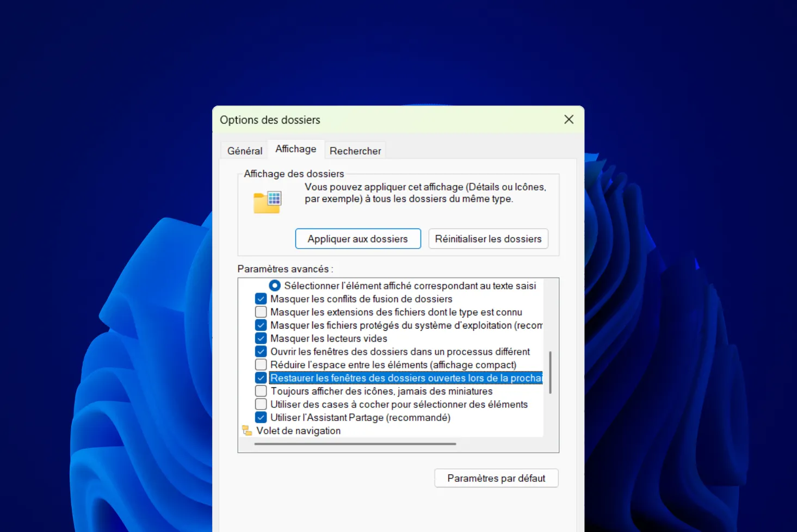Open the Rechercher tab
Image resolution: width=797 pixels, height=532 pixels.
pyautogui.click(x=355, y=151)
